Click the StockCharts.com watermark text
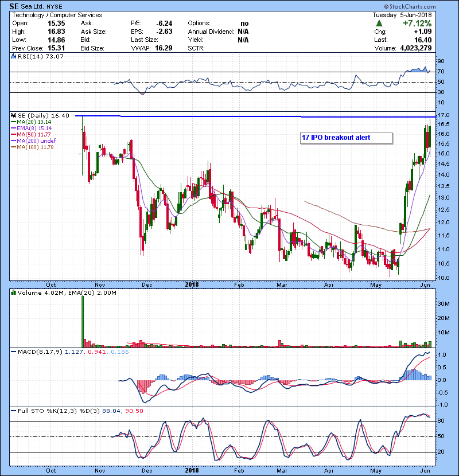Viewport: 459px width, 476px height. coord(410,6)
